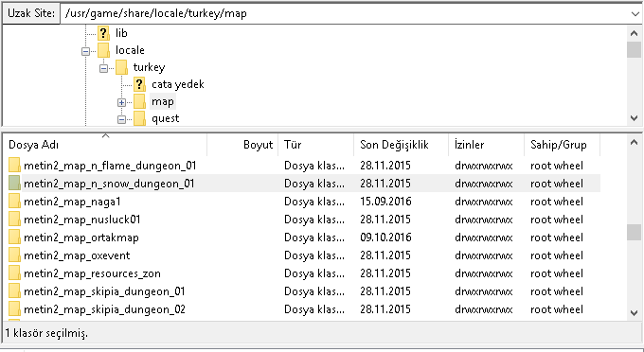Viewport: 644px width, 352px height.
Task: Select folder metin2_map_naga1
Action: (72, 202)
